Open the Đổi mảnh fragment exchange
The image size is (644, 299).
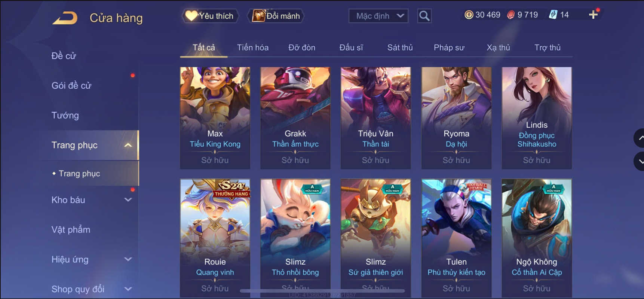[276, 16]
